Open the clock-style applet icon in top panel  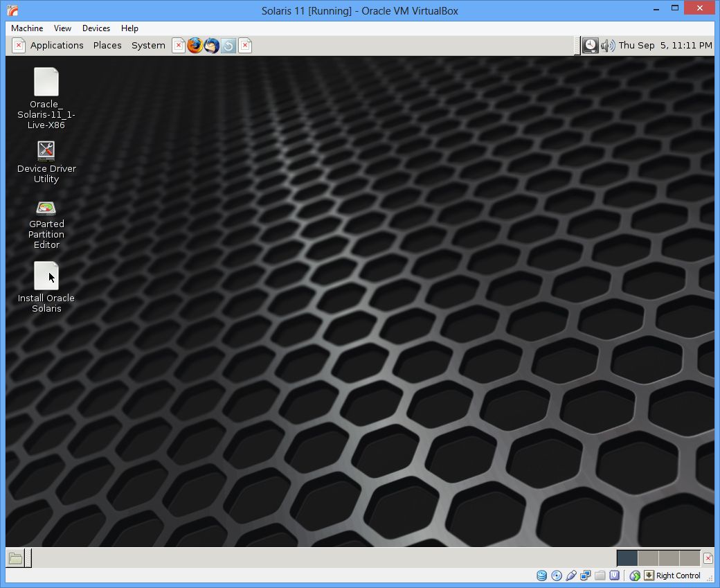coord(590,46)
